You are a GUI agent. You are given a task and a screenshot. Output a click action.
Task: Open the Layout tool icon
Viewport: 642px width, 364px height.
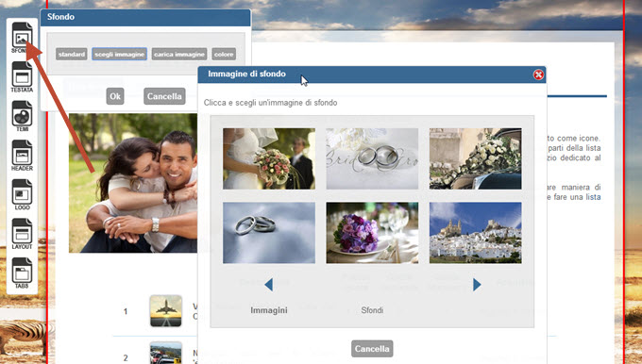pos(22,234)
